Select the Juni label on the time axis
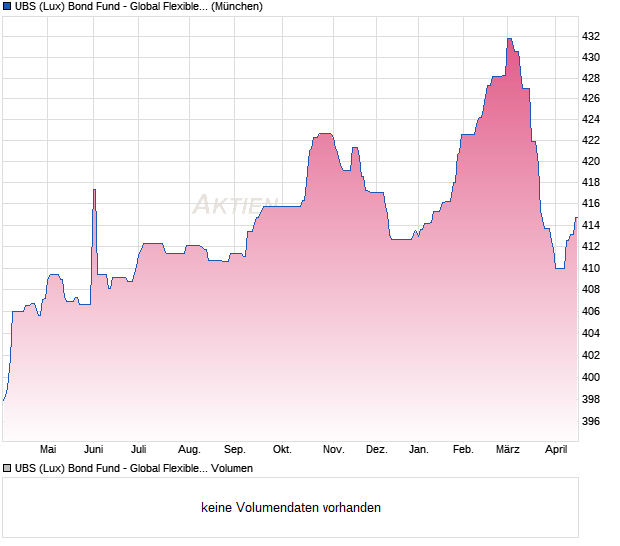 click(x=93, y=449)
